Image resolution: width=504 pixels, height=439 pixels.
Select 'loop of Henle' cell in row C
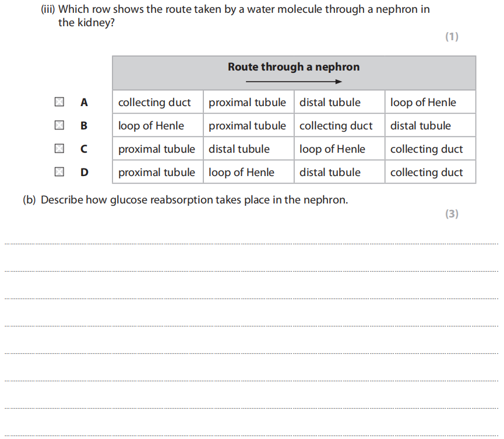point(332,149)
